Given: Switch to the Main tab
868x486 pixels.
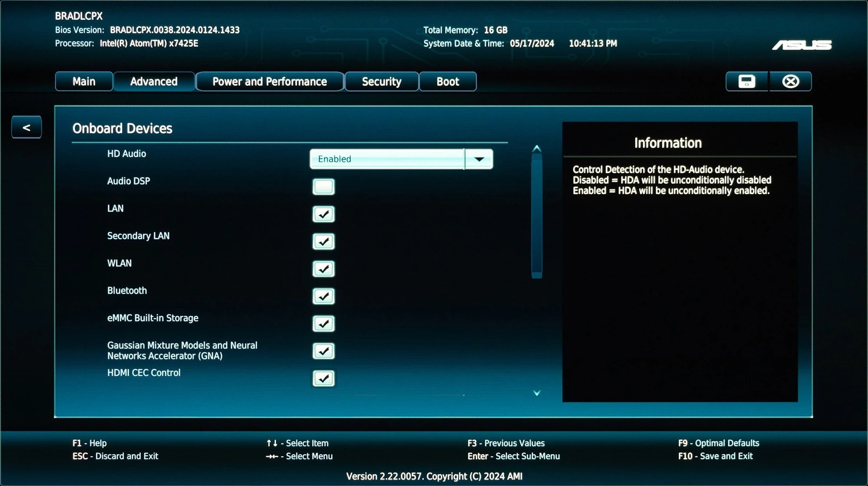Looking at the screenshot, I should pos(84,82).
